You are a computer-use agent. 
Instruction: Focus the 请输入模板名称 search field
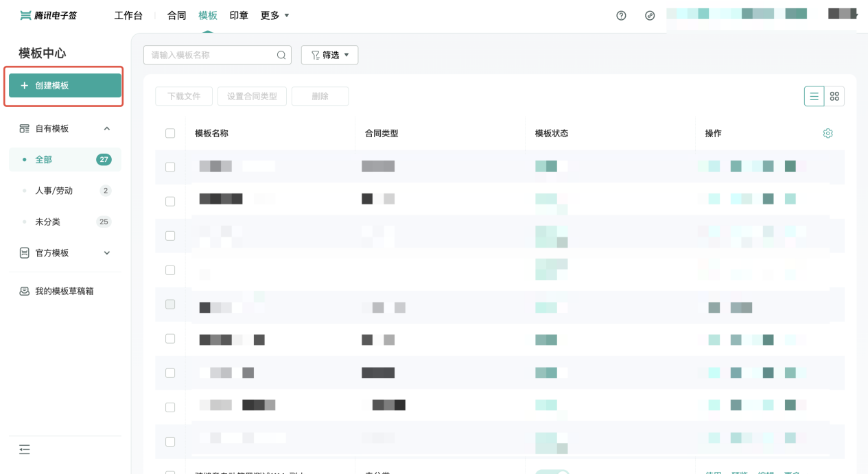click(x=218, y=55)
